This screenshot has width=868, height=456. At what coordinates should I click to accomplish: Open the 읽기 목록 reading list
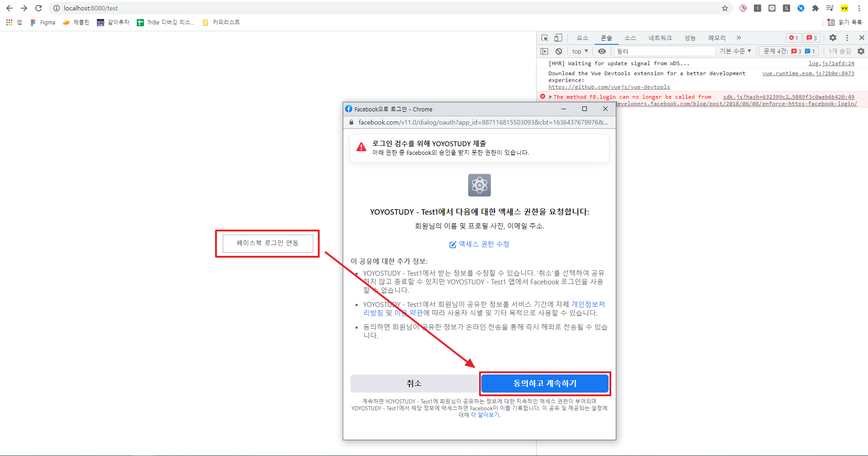844,22
